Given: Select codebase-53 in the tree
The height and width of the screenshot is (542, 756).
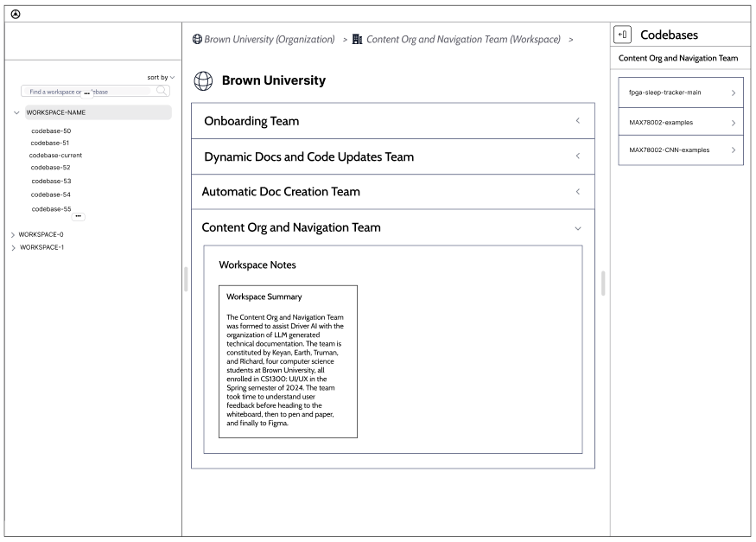Looking at the screenshot, I should tap(51, 181).
